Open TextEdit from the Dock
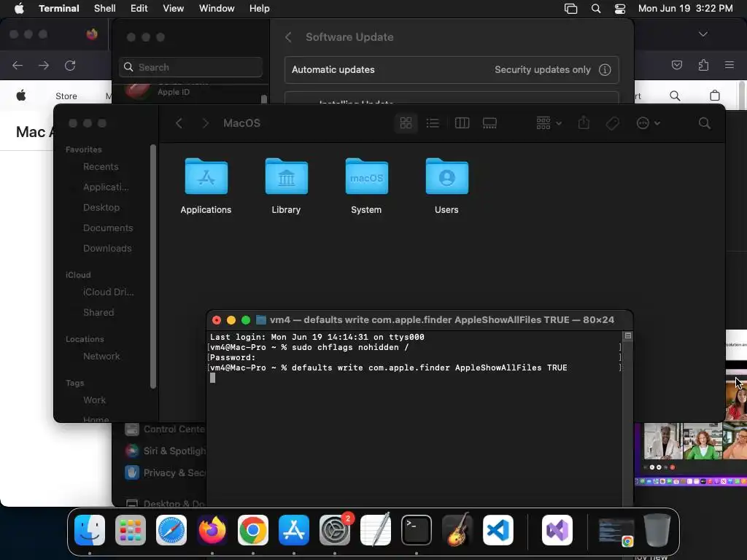747x560 pixels. click(x=376, y=530)
